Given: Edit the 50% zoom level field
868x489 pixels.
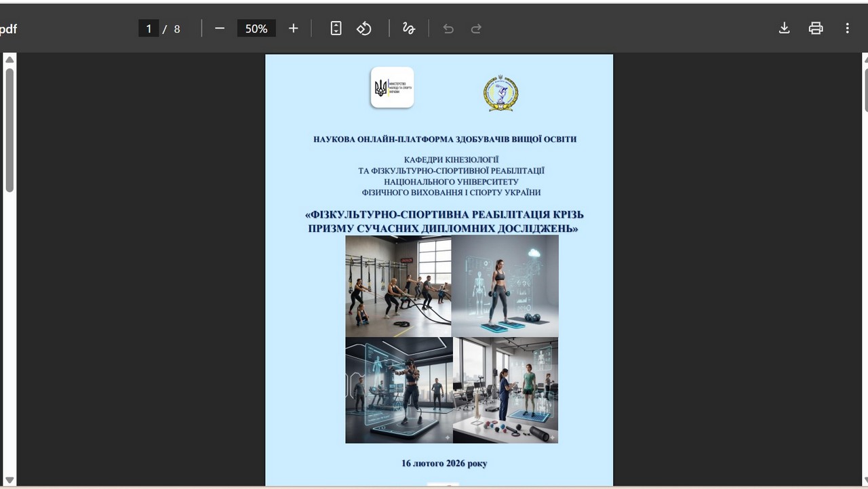Looking at the screenshot, I should click(256, 28).
